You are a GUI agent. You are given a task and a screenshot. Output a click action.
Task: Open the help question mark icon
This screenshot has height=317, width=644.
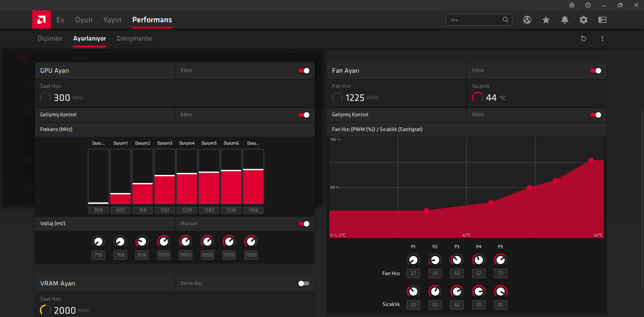(588, 5)
